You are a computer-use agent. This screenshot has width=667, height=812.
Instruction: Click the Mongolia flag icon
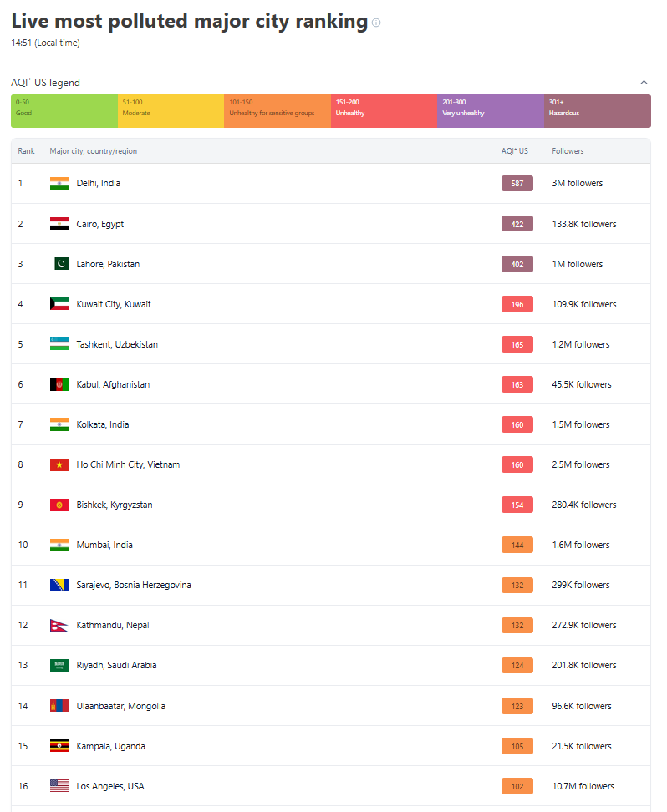59,706
